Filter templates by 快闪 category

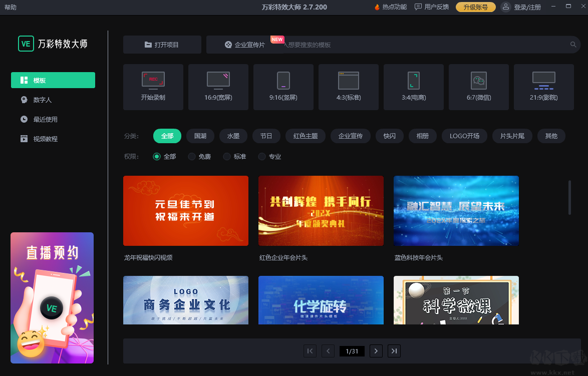[x=389, y=136]
